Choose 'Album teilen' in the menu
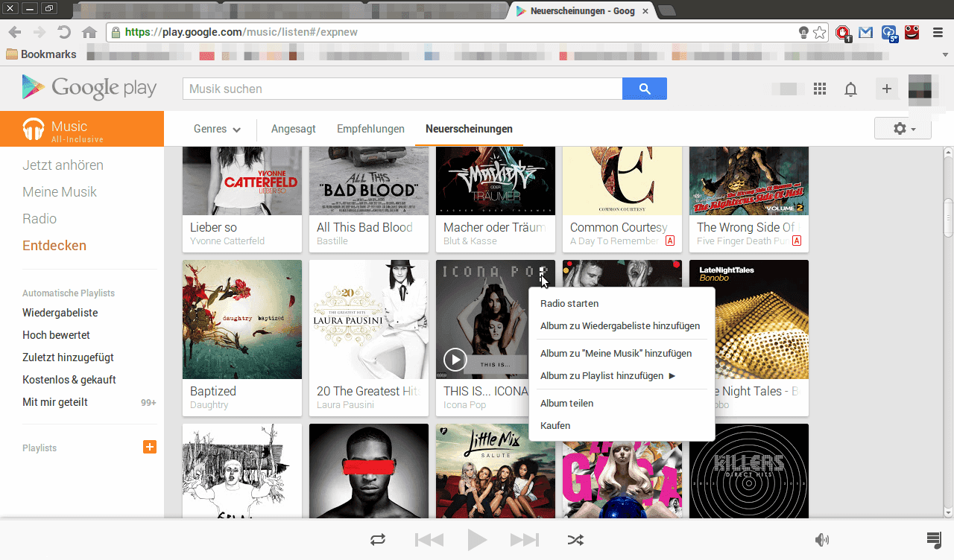 click(622, 404)
